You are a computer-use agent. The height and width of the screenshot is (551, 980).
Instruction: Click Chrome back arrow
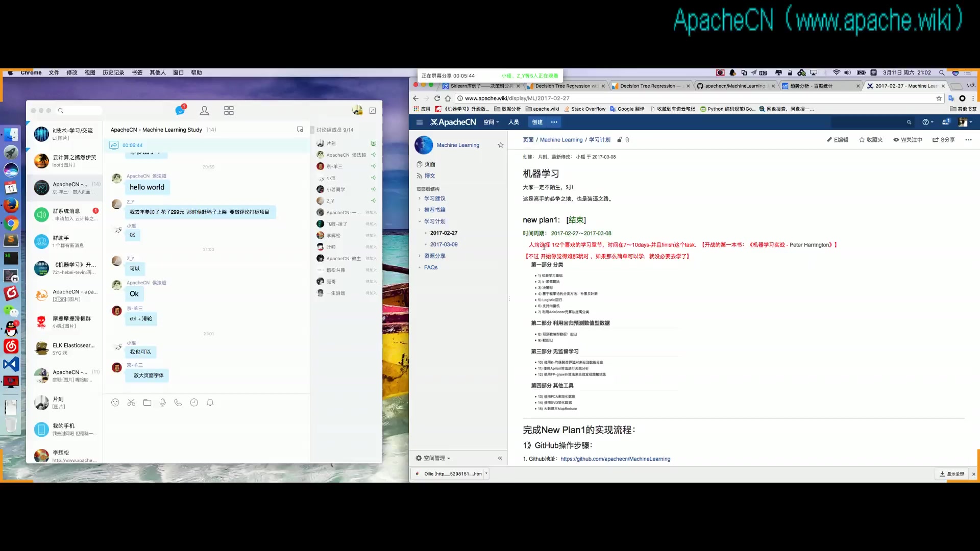point(415,98)
